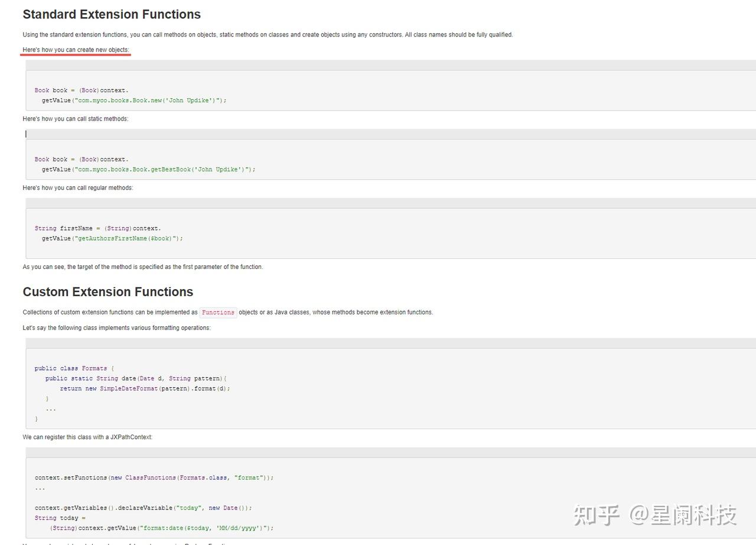Click the Custom Extension Functions heading

107,291
